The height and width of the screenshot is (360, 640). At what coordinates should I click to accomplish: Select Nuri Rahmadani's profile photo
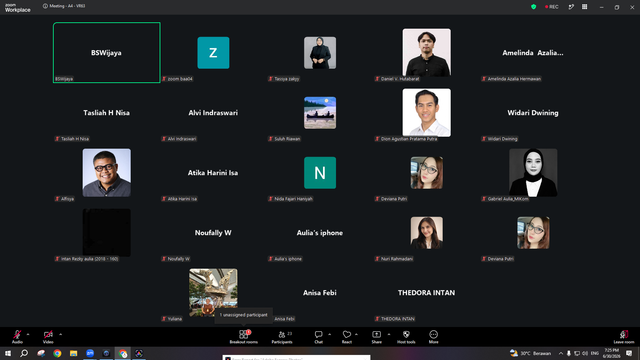pyautogui.click(x=427, y=233)
